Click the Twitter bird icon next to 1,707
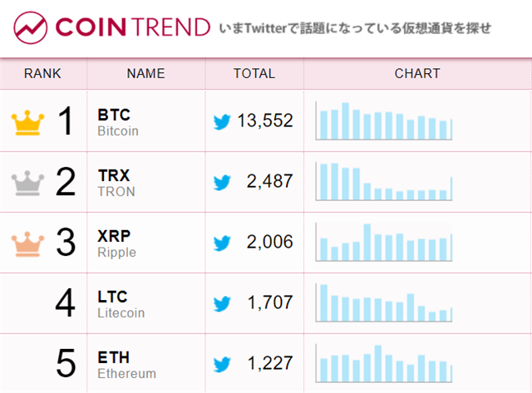The height and width of the screenshot is (393, 532). click(x=222, y=303)
